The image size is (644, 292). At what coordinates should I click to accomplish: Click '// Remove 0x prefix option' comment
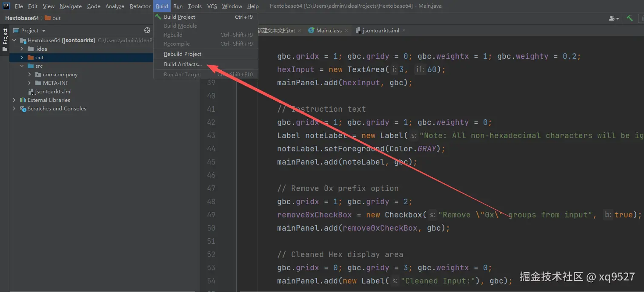click(x=338, y=188)
